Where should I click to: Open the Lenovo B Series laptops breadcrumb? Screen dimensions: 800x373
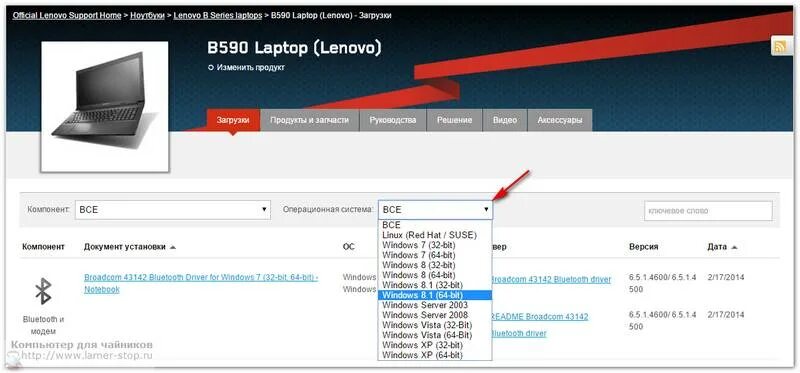218,16
